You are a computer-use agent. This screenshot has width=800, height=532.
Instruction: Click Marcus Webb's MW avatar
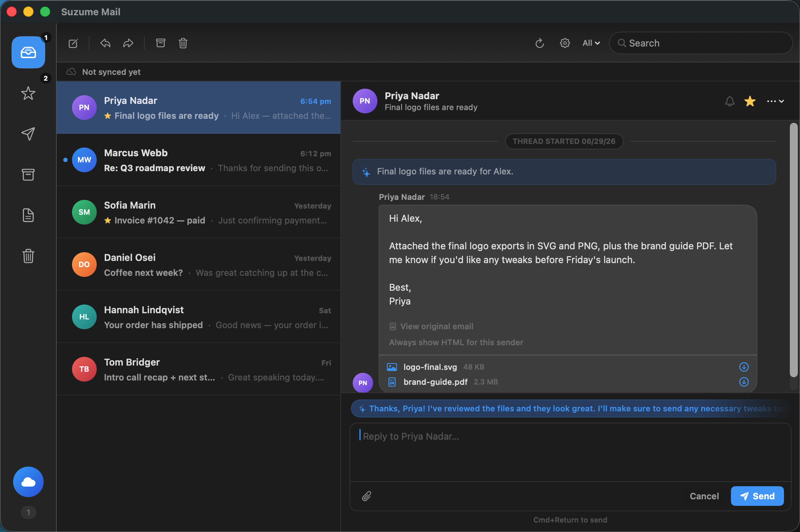84,160
